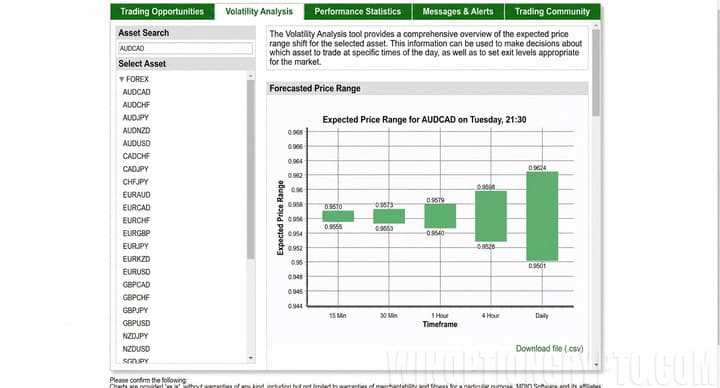
Task: Open the Performance Statistics tab
Action: click(358, 11)
